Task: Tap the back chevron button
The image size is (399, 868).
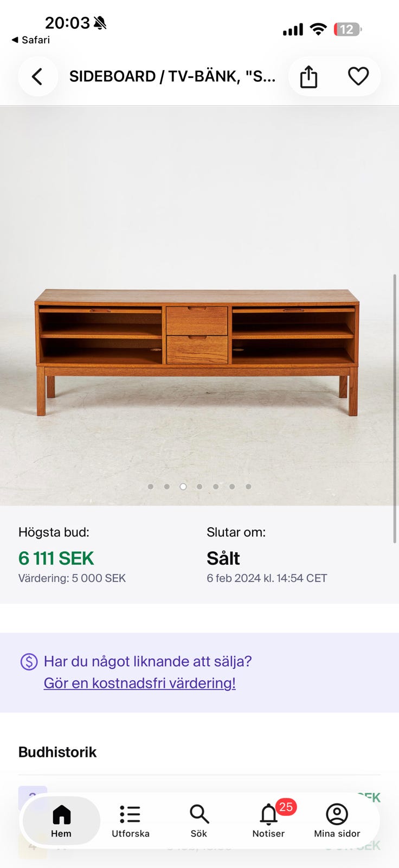Action: (37, 76)
